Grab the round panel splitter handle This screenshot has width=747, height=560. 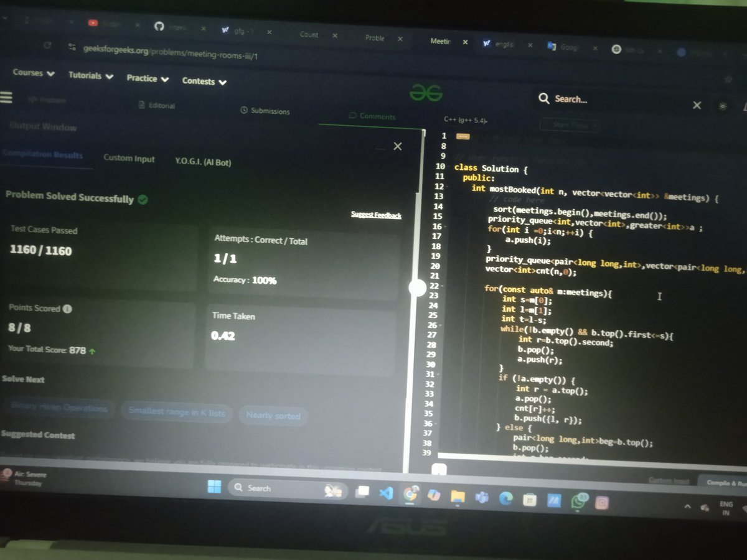[416, 287]
